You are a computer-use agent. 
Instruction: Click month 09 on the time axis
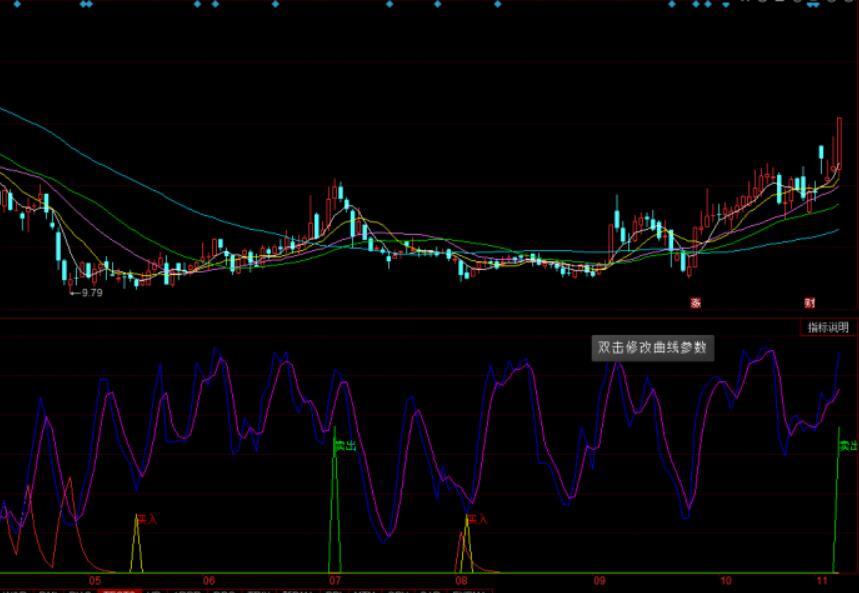click(599, 580)
